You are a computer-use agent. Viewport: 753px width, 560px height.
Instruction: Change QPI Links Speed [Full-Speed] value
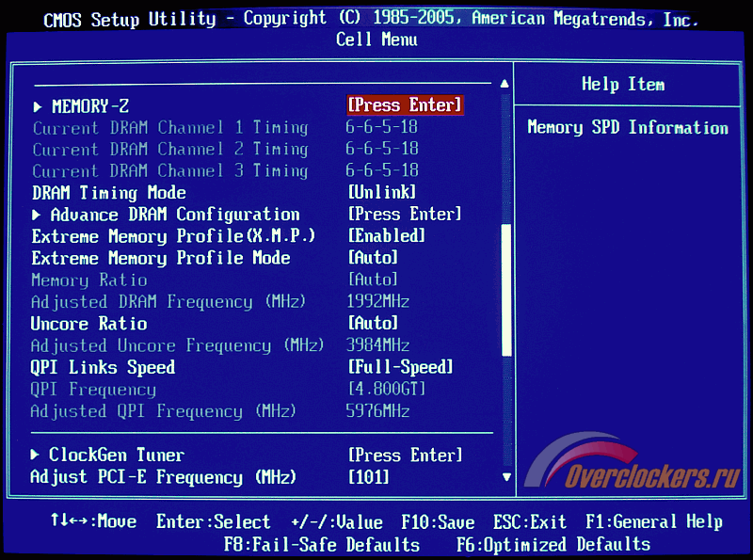[401, 367]
